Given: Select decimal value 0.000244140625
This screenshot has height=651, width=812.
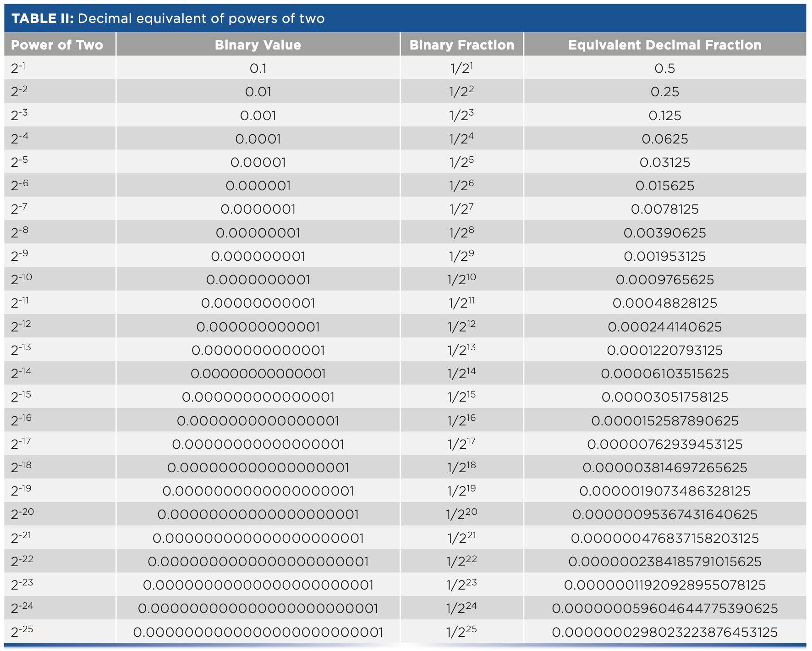Looking at the screenshot, I should tap(664, 327).
